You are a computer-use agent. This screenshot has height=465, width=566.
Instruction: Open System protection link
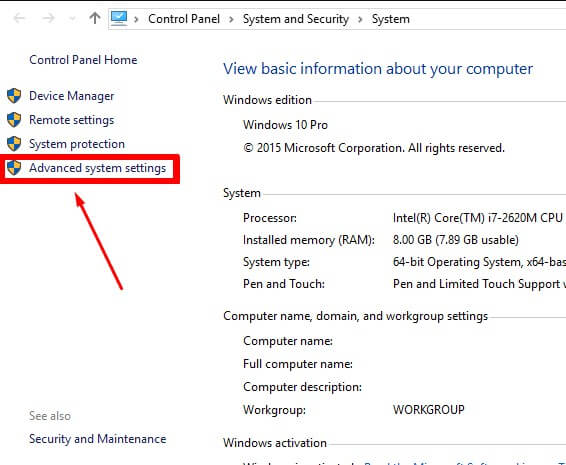[77, 144]
